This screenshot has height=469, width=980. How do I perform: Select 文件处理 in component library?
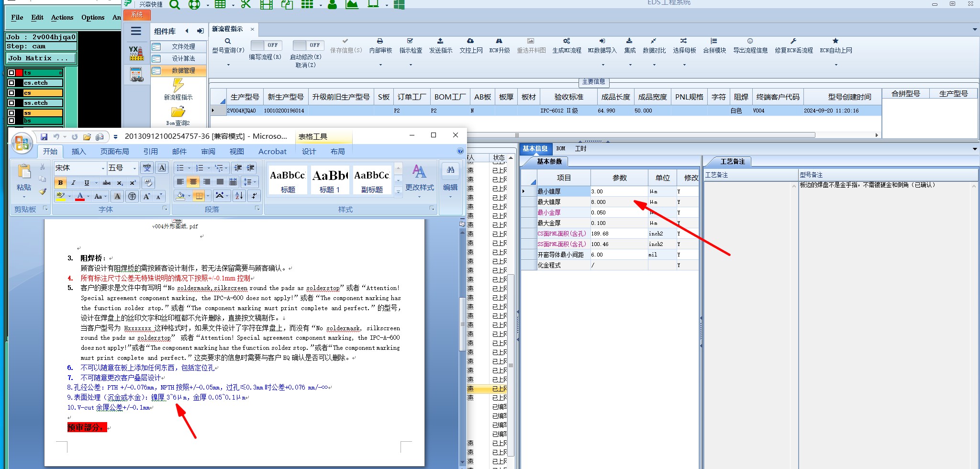[179, 46]
